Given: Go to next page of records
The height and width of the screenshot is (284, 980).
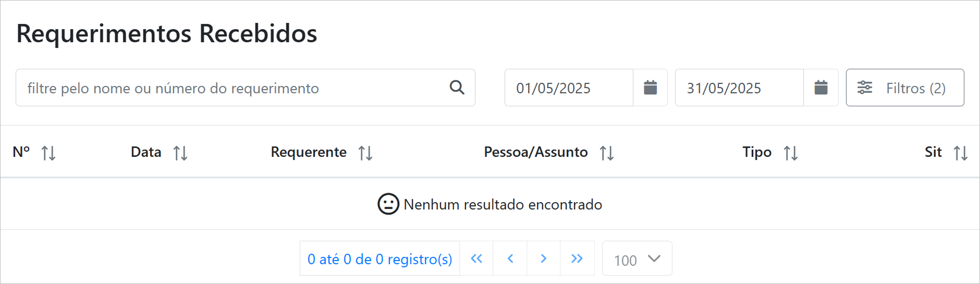Looking at the screenshot, I should coord(543,258).
